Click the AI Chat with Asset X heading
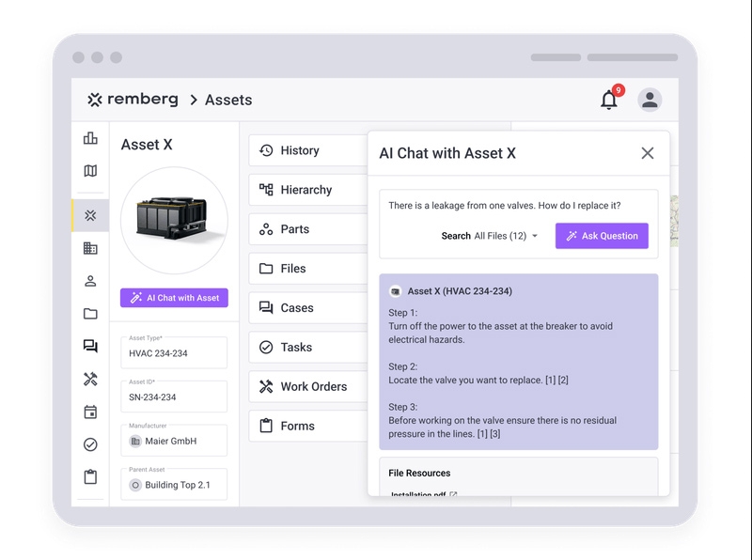Viewport: 752px width, 560px height. (447, 153)
